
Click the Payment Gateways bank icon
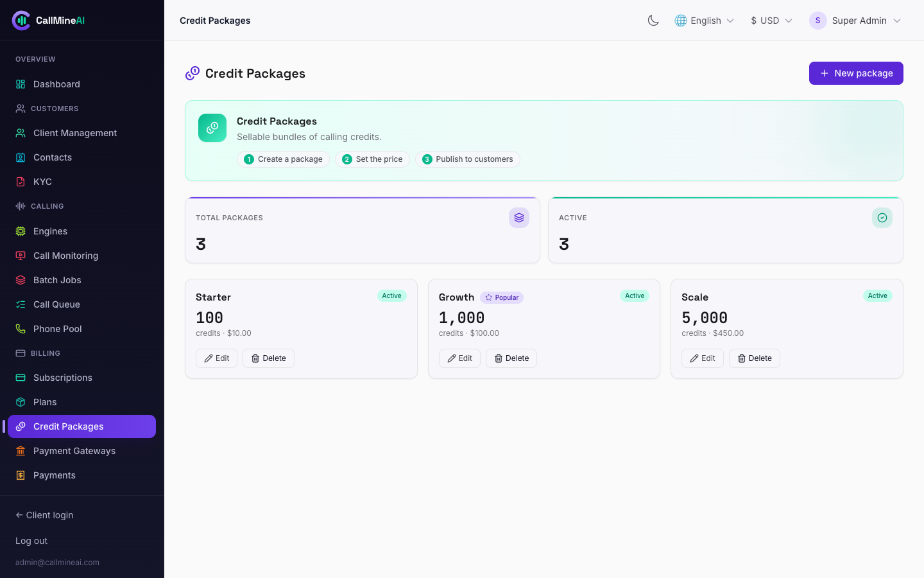(21, 451)
